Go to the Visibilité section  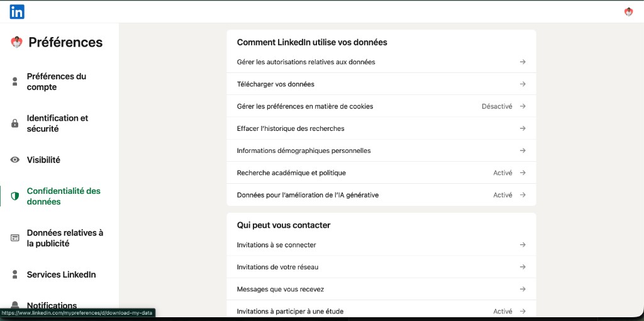43,160
